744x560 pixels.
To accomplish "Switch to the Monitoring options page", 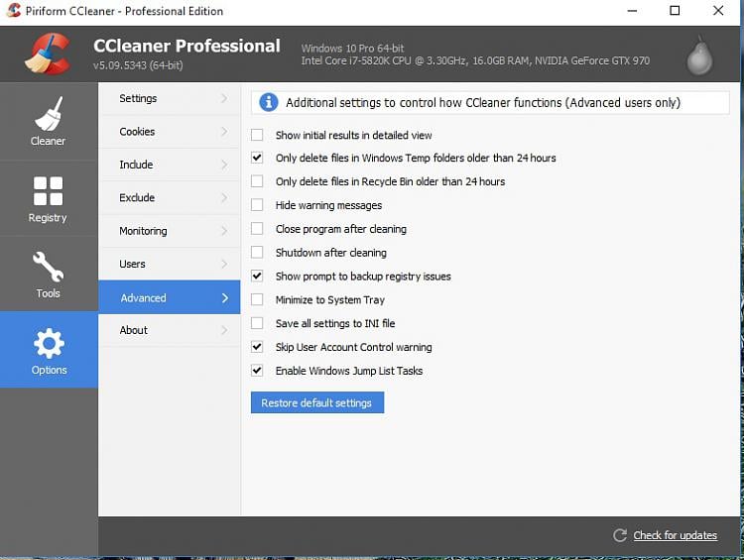I will coord(170,231).
